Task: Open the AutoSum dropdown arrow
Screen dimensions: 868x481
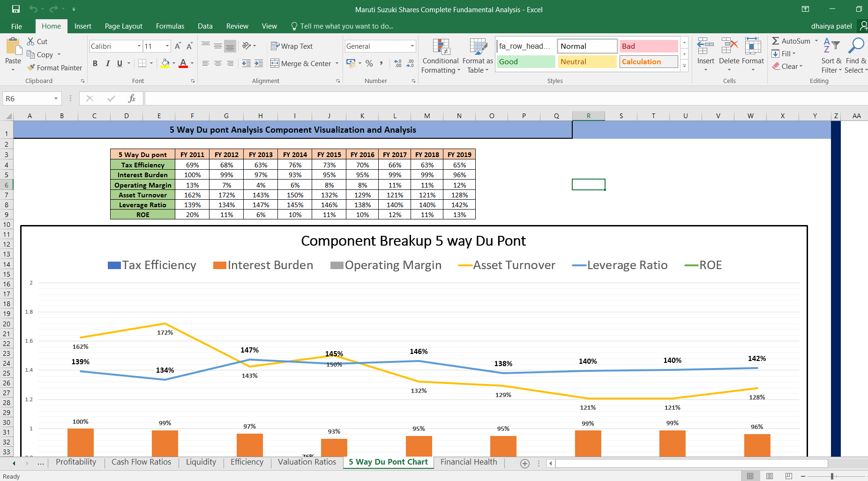Action: point(816,41)
